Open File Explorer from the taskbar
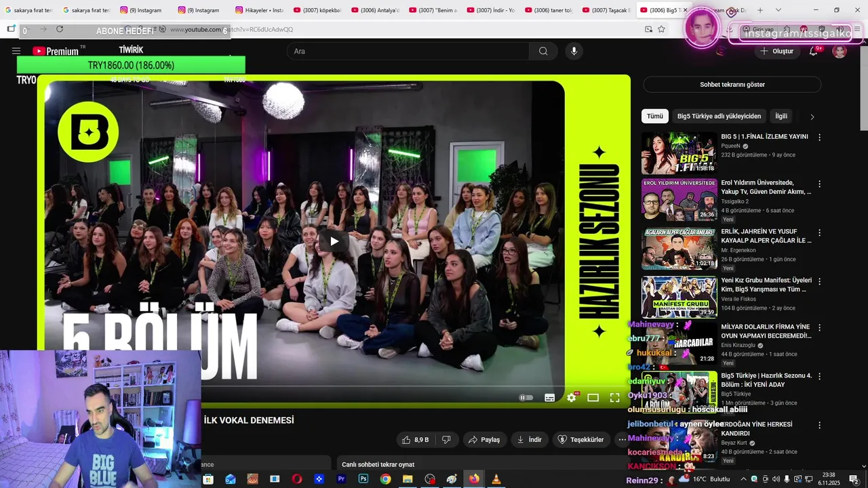This screenshot has width=868, height=488. coord(408,479)
